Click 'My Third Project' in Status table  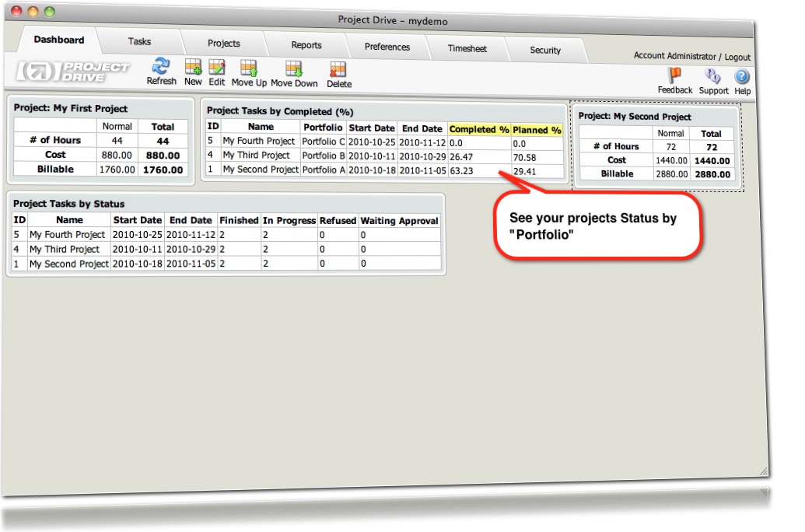(x=65, y=249)
